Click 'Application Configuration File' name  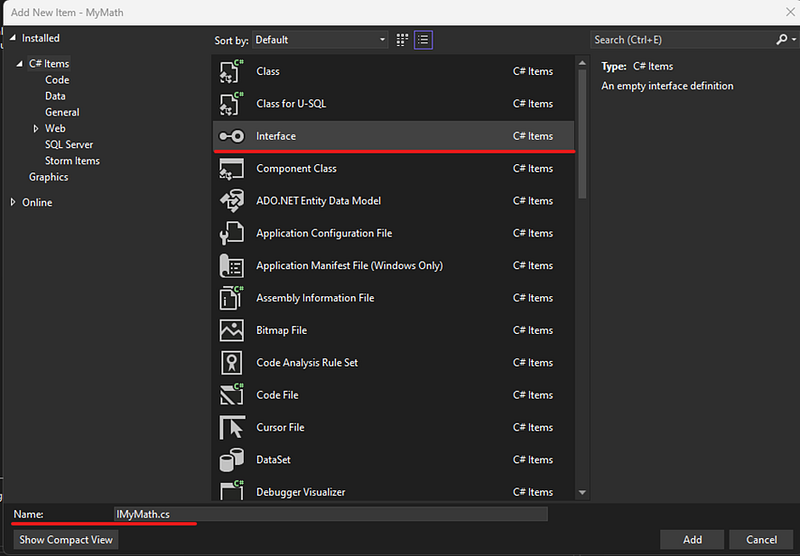324,234
